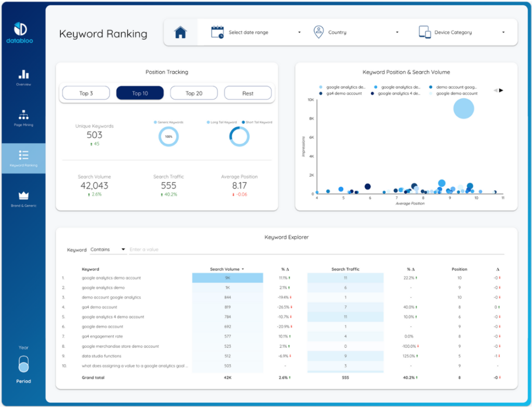This screenshot has width=532, height=408.
Task: Open the Contains filter condition dropdown
Action: pos(108,250)
